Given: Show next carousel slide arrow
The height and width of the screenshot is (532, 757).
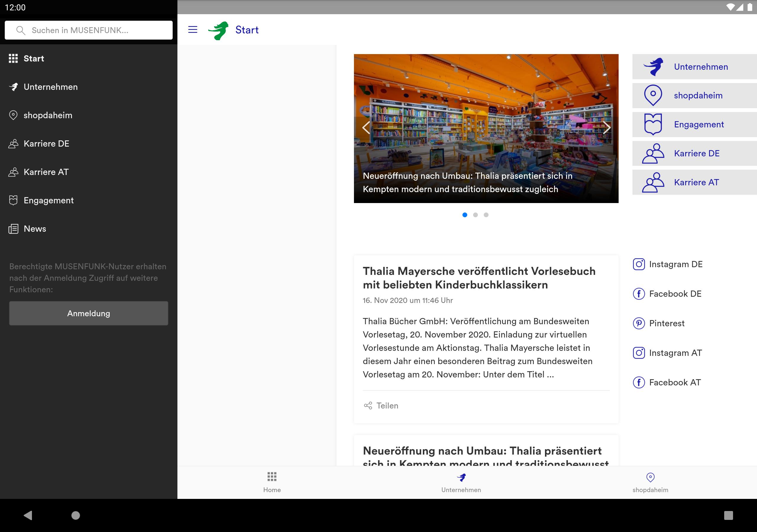Looking at the screenshot, I should (x=607, y=128).
